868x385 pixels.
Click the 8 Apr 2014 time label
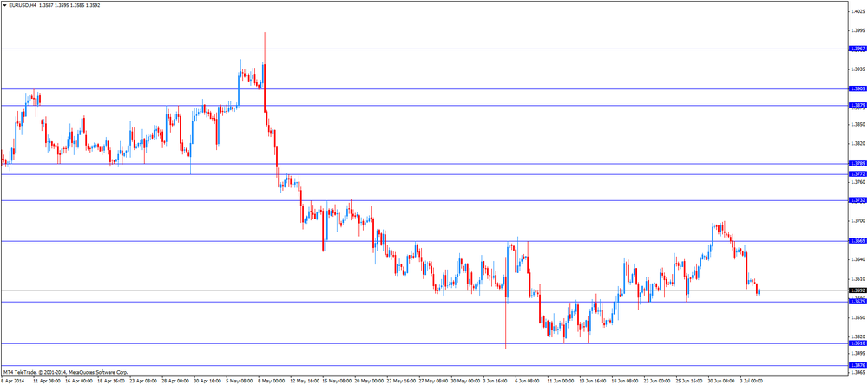(x=11, y=382)
